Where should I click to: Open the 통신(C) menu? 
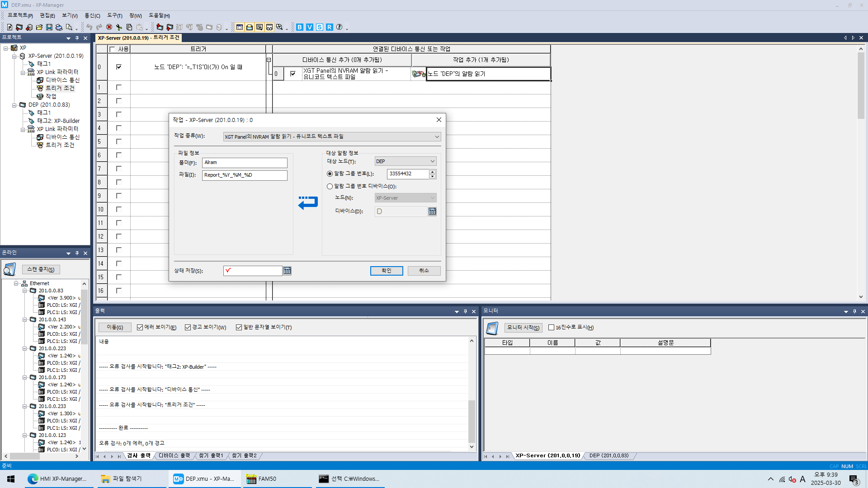coord(92,15)
